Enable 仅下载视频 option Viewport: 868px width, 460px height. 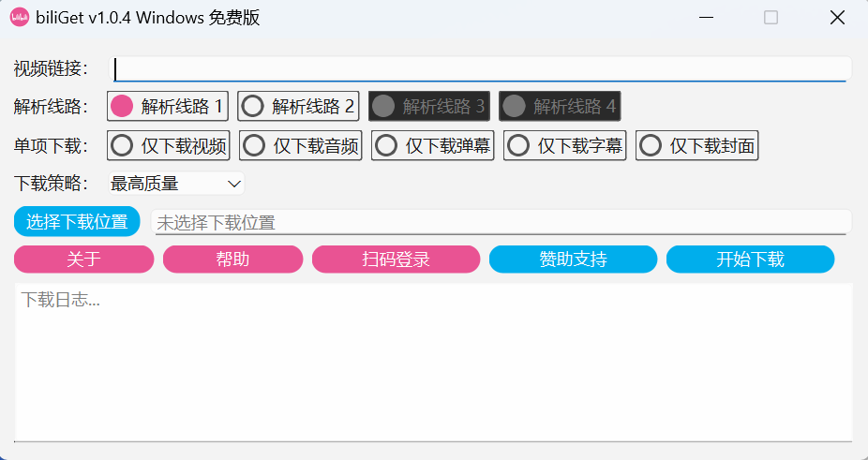point(169,145)
